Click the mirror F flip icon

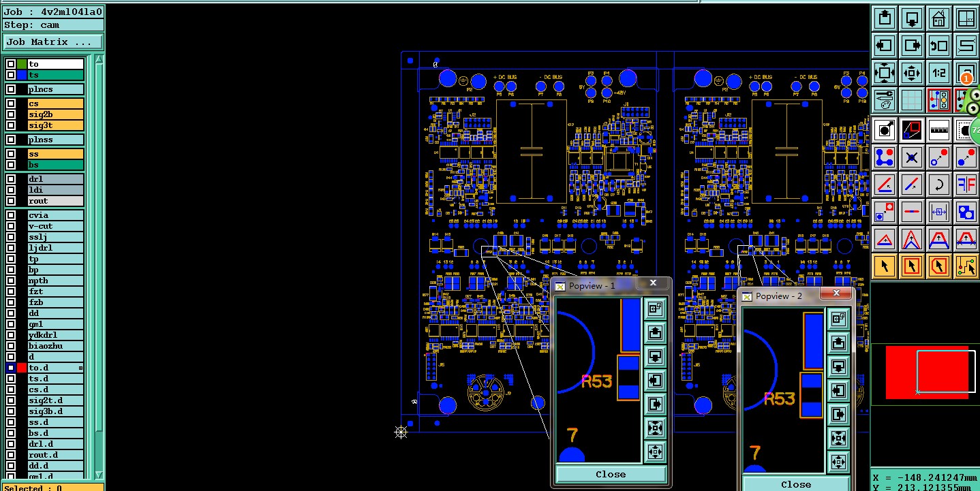click(966, 185)
